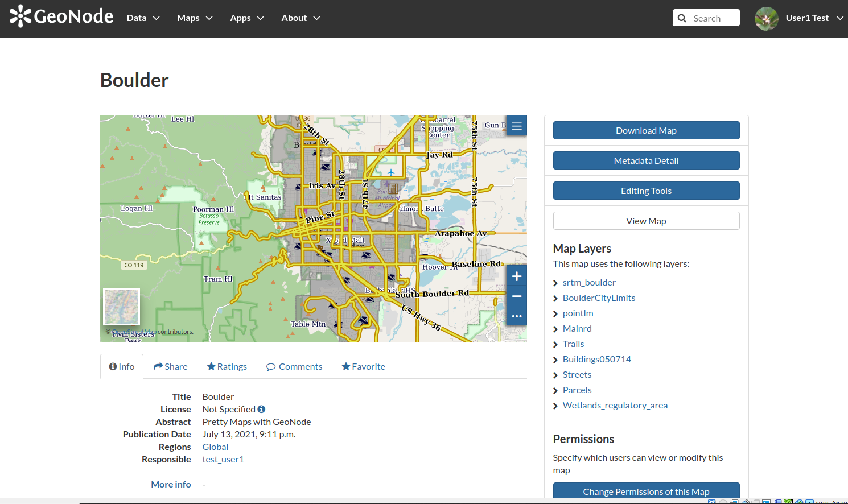Open map more-options ellipsis button
Screen dimensions: 848x504
click(517, 316)
